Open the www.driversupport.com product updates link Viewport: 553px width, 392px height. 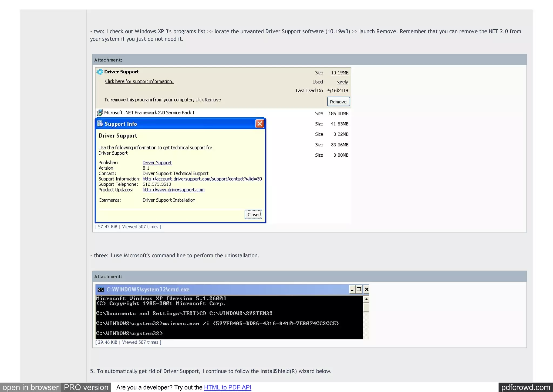tap(174, 190)
